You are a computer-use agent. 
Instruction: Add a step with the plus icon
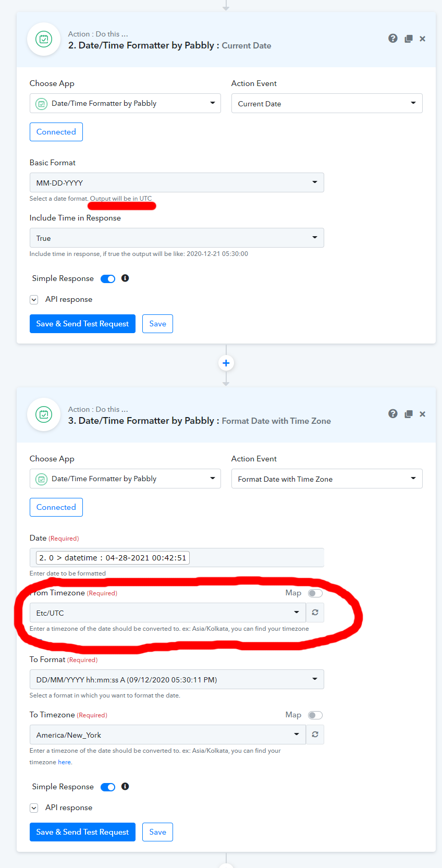pyautogui.click(x=226, y=363)
